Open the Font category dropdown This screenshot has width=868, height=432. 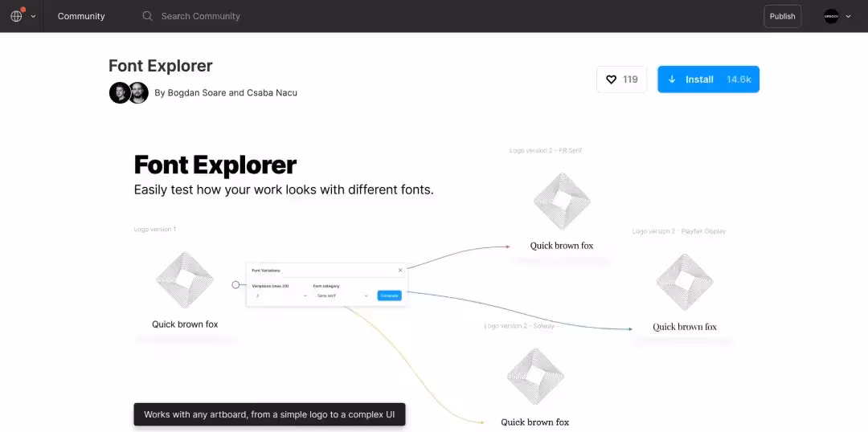[341, 295]
